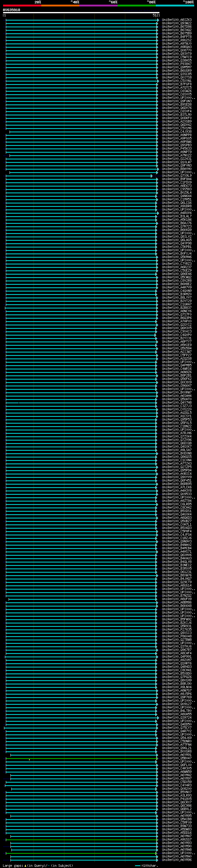Viewport: 197px width, 868px height.
Task: Select hit label UniRef100_B6K648
Action: (177, 606)
